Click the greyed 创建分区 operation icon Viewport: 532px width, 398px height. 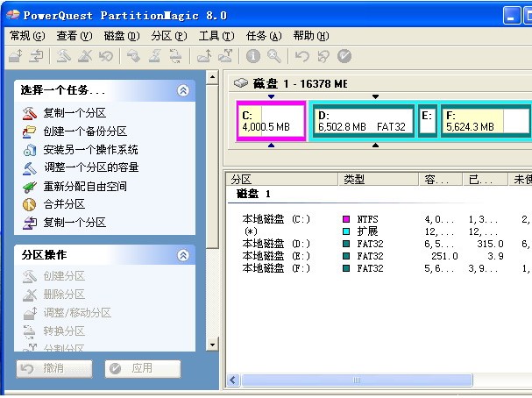coord(30,276)
